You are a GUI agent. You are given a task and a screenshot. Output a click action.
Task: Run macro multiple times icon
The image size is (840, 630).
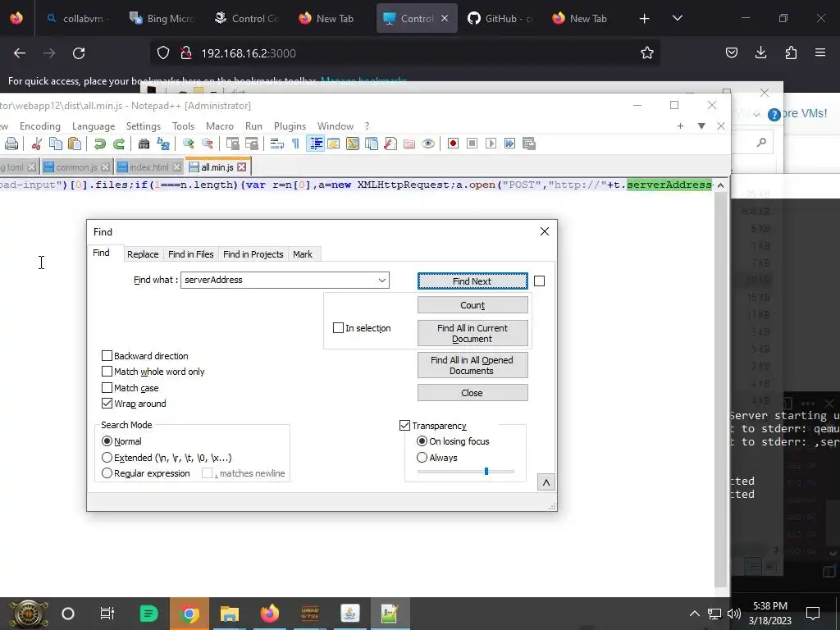point(509,144)
